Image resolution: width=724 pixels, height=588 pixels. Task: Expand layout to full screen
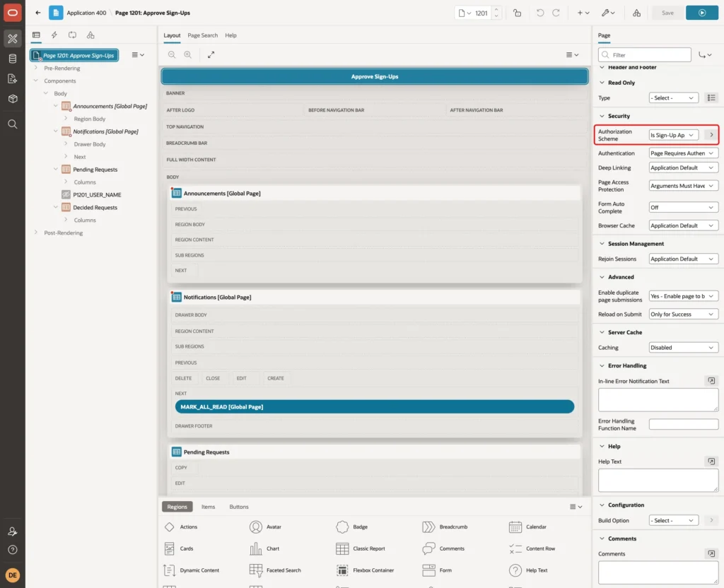pos(211,54)
